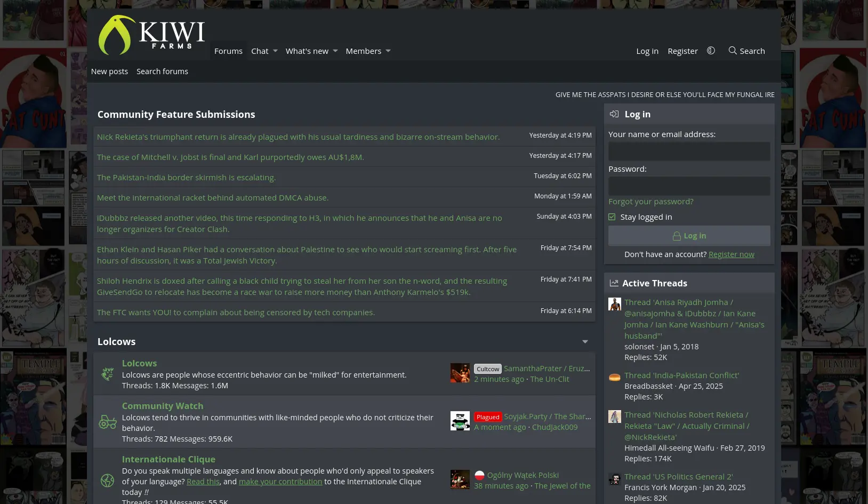
Task: Click the Plagued label tag
Action: tap(488, 417)
